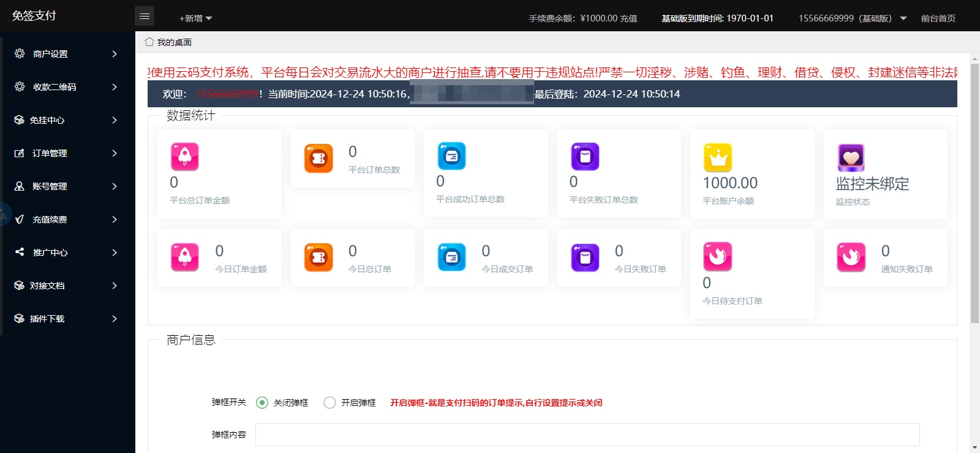
Task: Expand 收款二维码 with its chevron
Action: tap(115, 87)
